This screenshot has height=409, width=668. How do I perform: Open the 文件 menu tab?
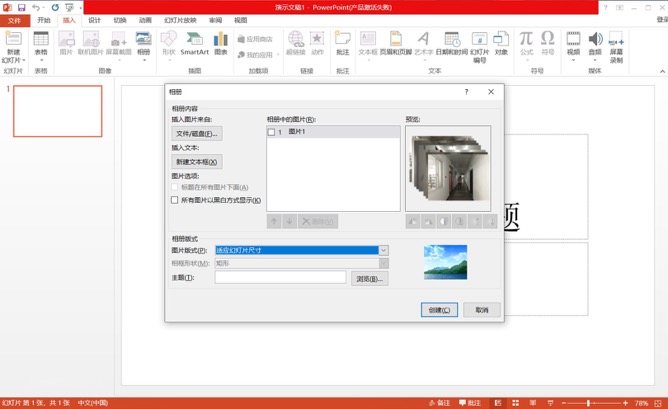[15, 20]
